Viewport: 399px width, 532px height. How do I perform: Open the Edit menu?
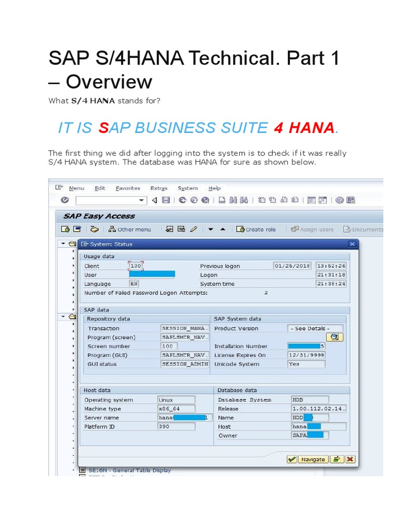point(100,188)
